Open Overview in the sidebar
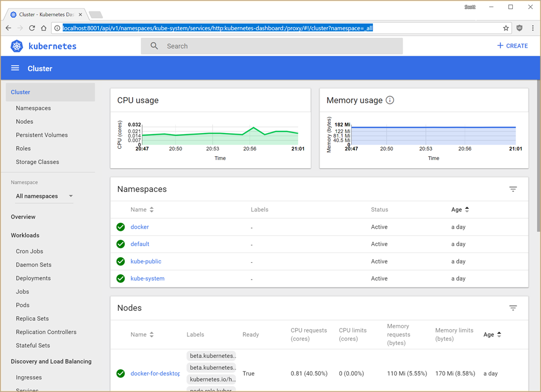Image resolution: width=541 pixels, height=392 pixels. tap(23, 217)
